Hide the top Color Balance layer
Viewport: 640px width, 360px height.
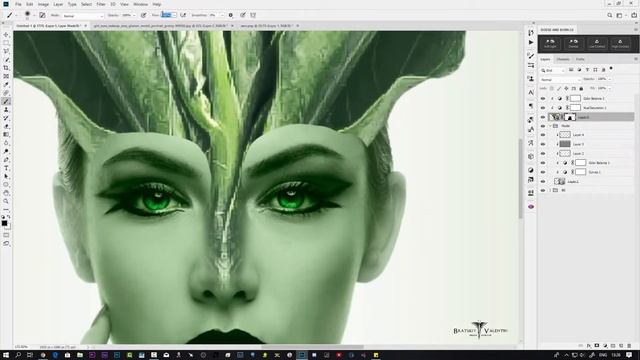pos(543,98)
